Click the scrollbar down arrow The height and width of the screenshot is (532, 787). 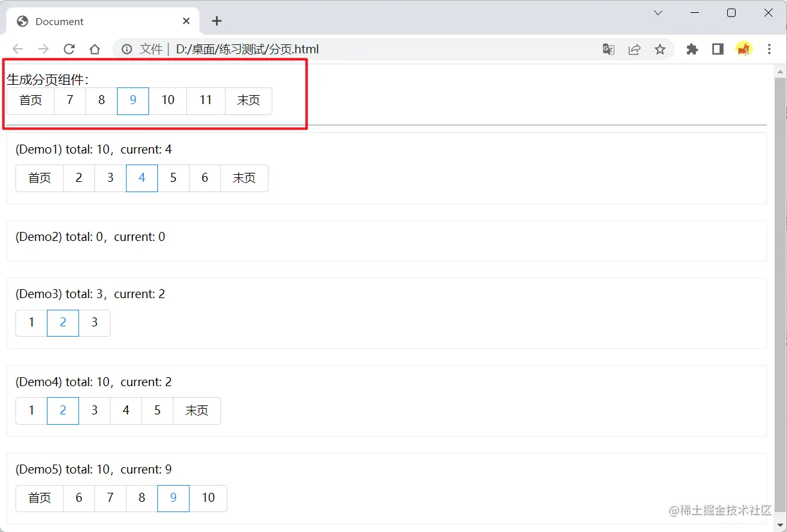[x=781, y=525]
